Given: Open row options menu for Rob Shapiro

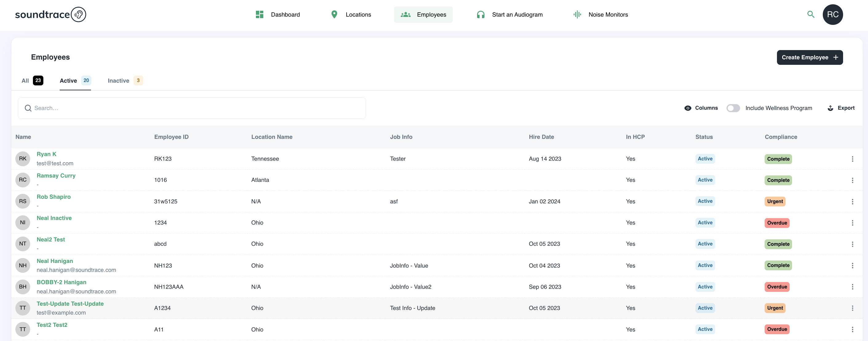Looking at the screenshot, I should 852,202.
